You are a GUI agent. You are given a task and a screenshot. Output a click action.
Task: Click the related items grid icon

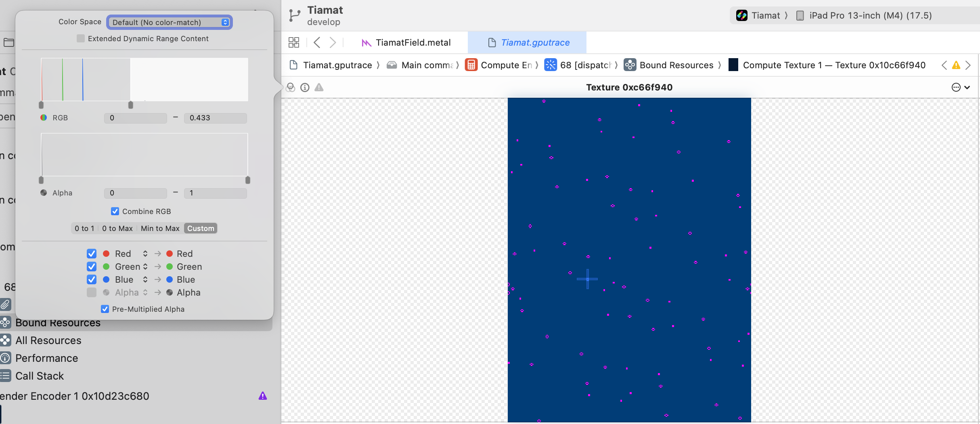294,42
